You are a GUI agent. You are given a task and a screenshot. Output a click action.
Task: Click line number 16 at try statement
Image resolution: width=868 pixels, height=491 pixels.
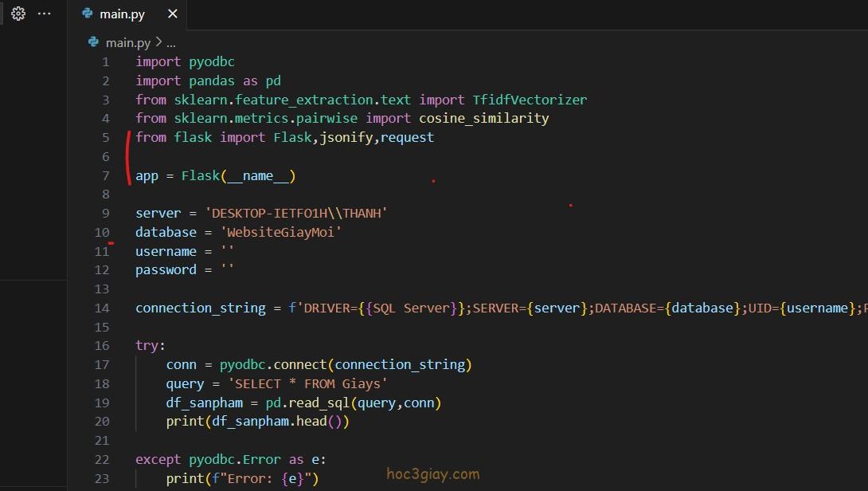pos(102,346)
